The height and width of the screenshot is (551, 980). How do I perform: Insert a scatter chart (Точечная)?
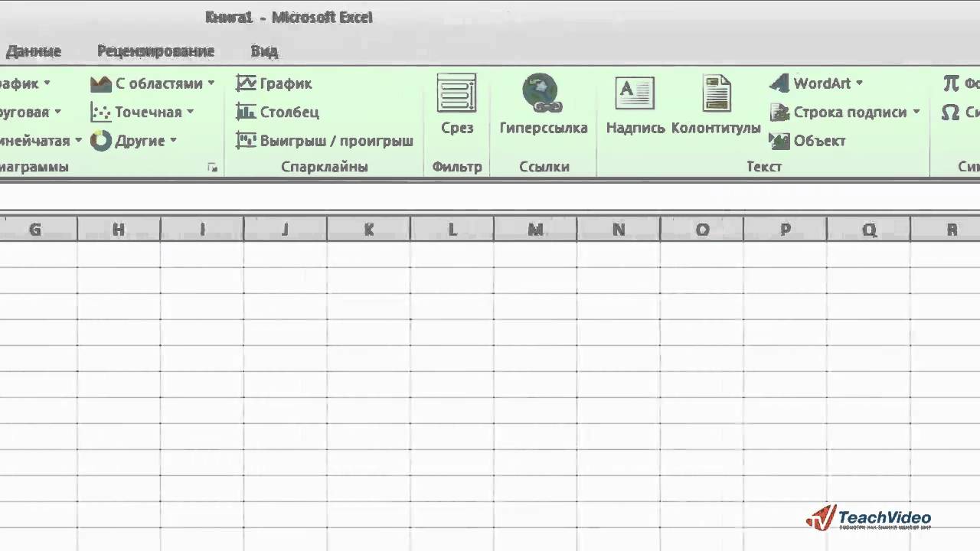[142, 112]
